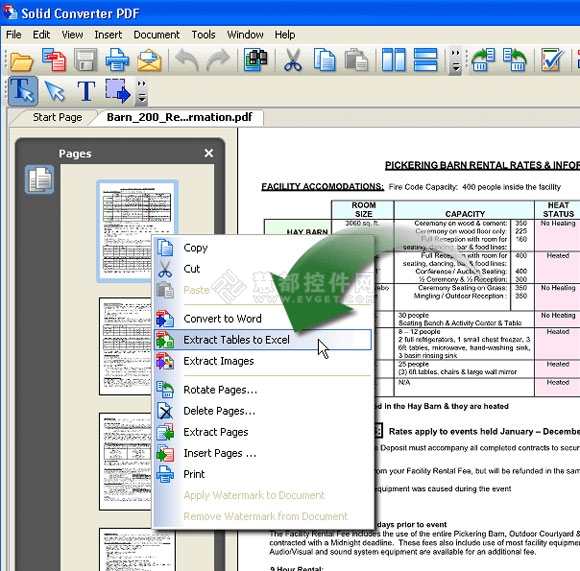Close the Pages panel

(209, 153)
